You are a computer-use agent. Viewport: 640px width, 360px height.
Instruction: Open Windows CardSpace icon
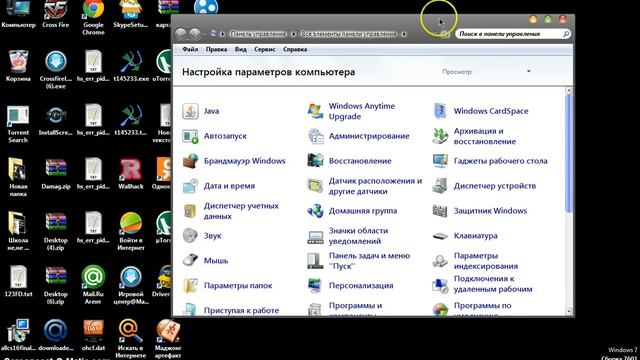(440, 111)
